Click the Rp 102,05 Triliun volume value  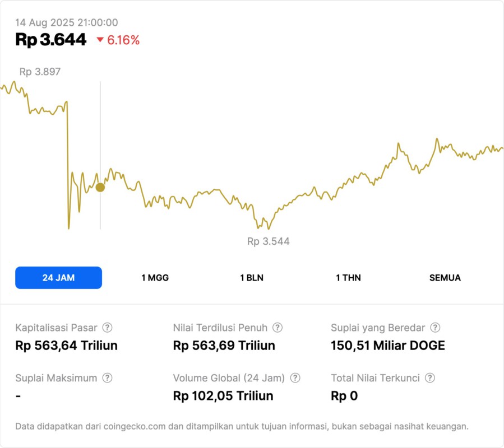point(223,396)
